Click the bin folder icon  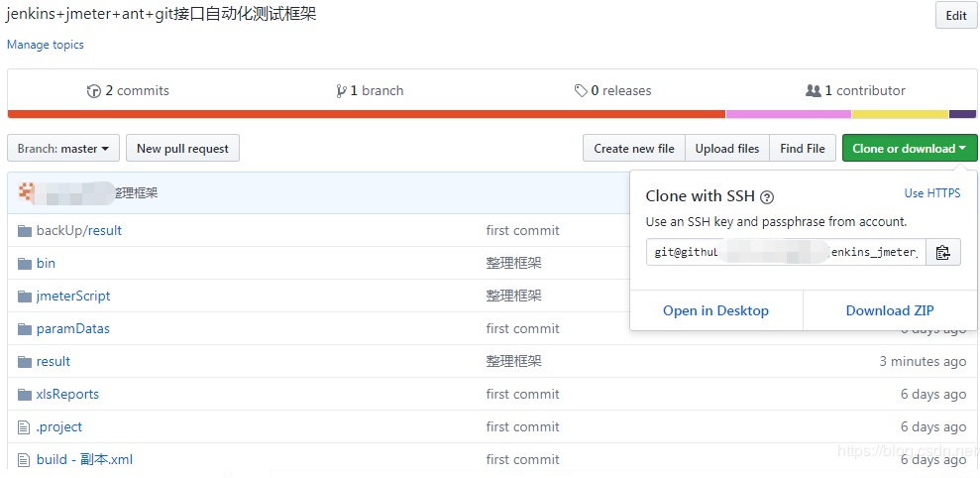pyautogui.click(x=25, y=264)
